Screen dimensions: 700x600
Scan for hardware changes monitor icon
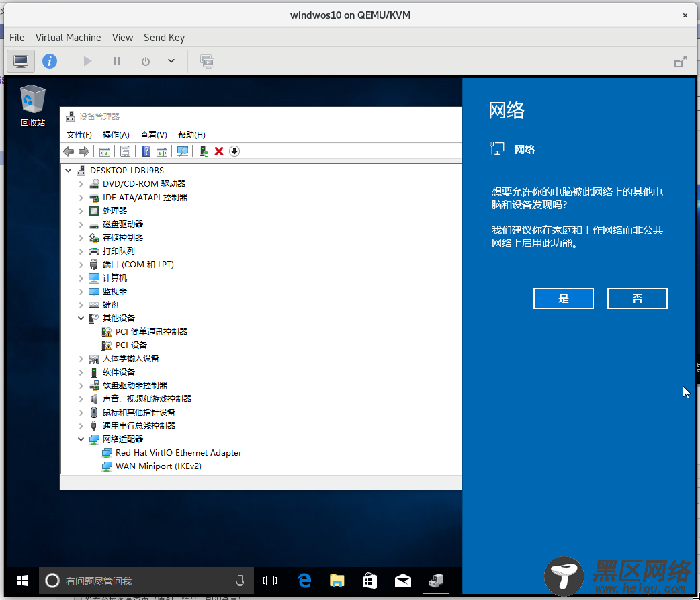pos(183,151)
